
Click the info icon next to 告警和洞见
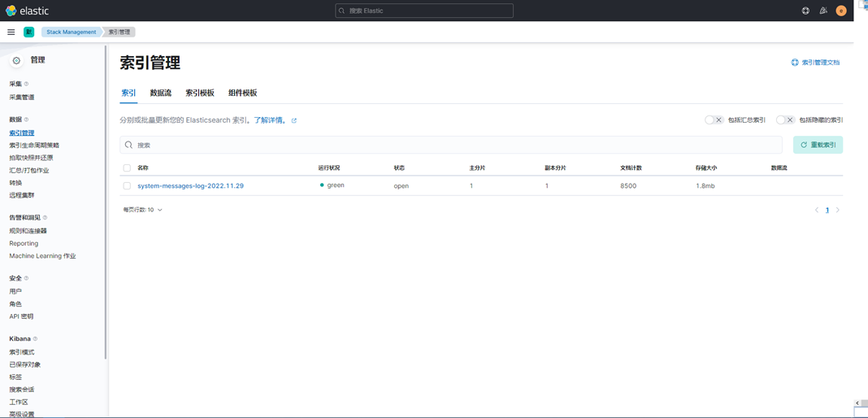coord(45,218)
